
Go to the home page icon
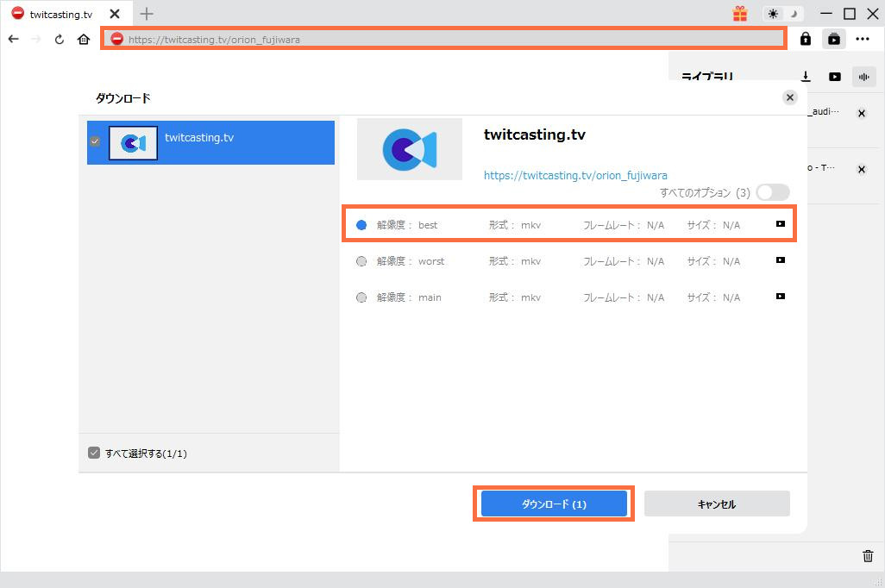(x=84, y=39)
